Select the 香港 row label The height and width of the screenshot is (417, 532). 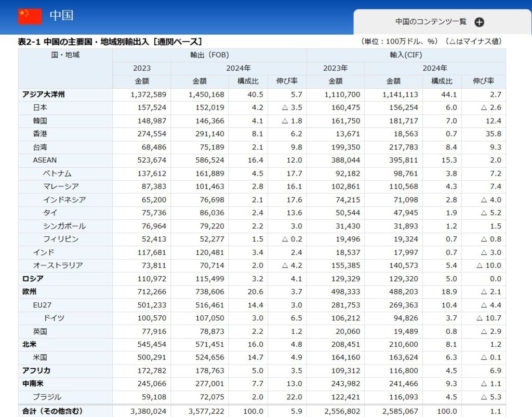pos(40,134)
